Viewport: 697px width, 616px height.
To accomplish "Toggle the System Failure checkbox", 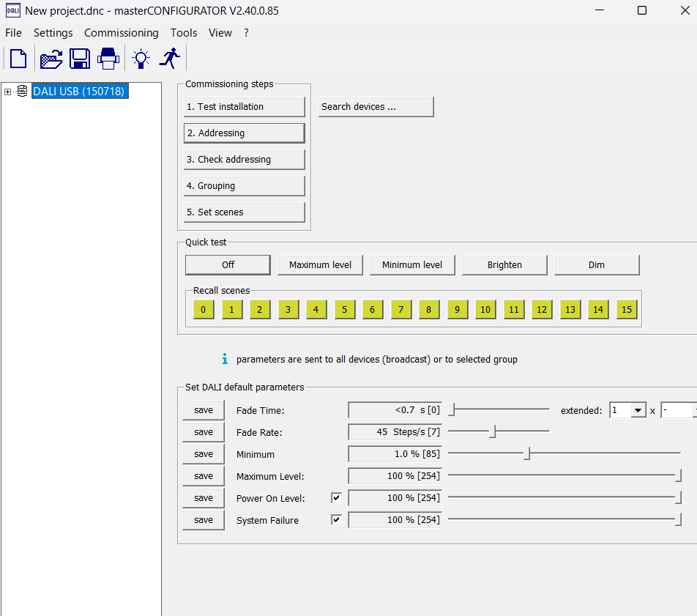I will click(x=337, y=519).
